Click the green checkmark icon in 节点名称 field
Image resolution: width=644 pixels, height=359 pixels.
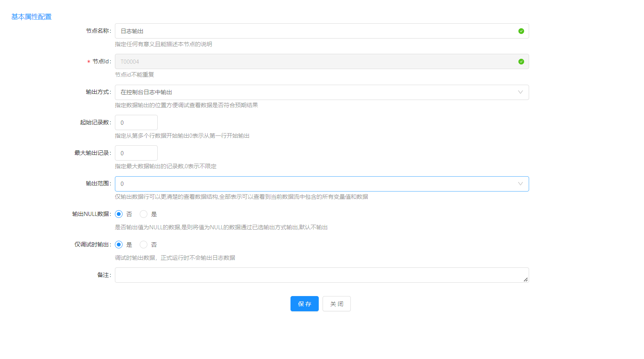[521, 31]
